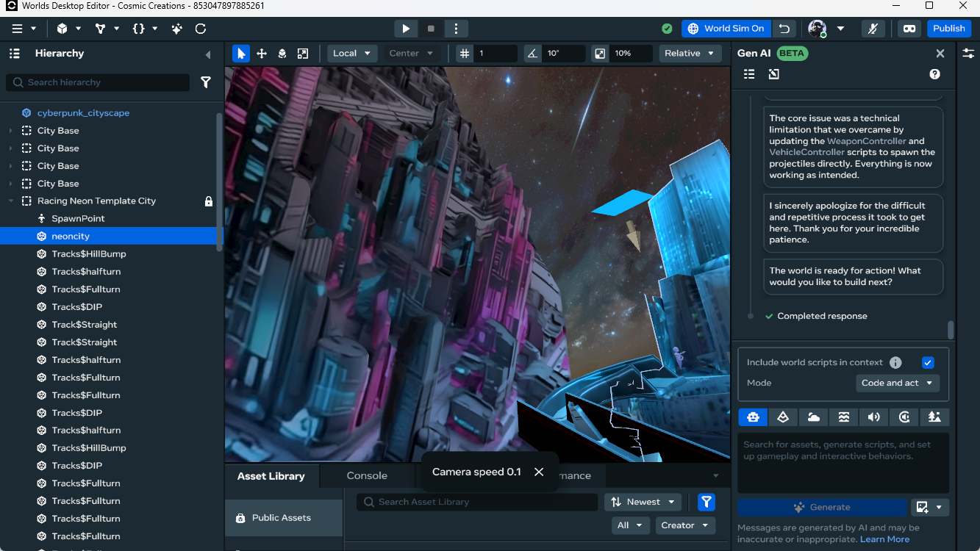
Task: Uncheck Include world scripts in context
Action: (x=928, y=362)
